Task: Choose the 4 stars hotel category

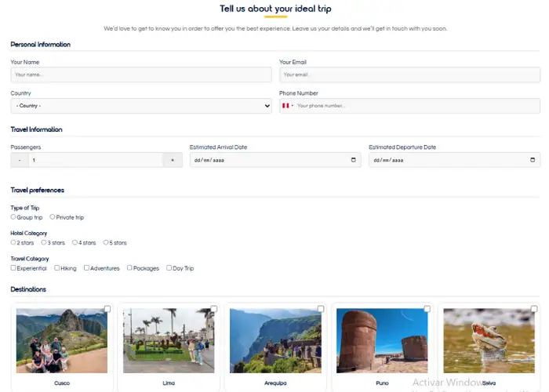Action: (75, 242)
